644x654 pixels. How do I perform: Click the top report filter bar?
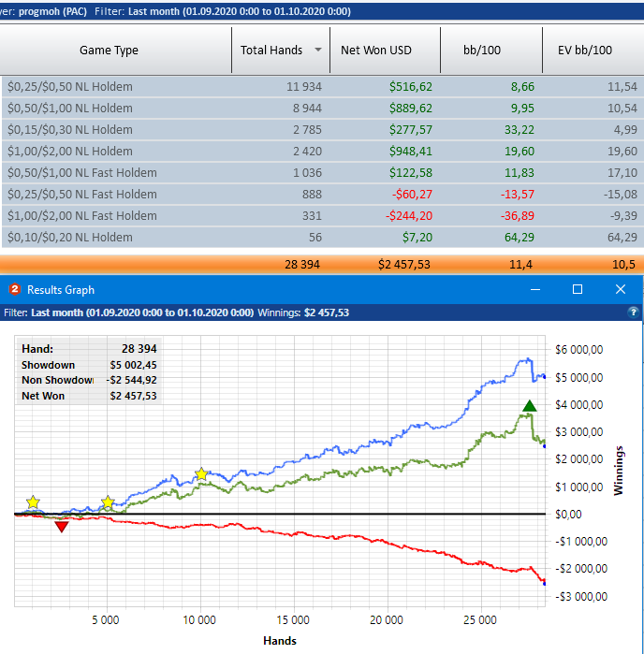(322, 11)
